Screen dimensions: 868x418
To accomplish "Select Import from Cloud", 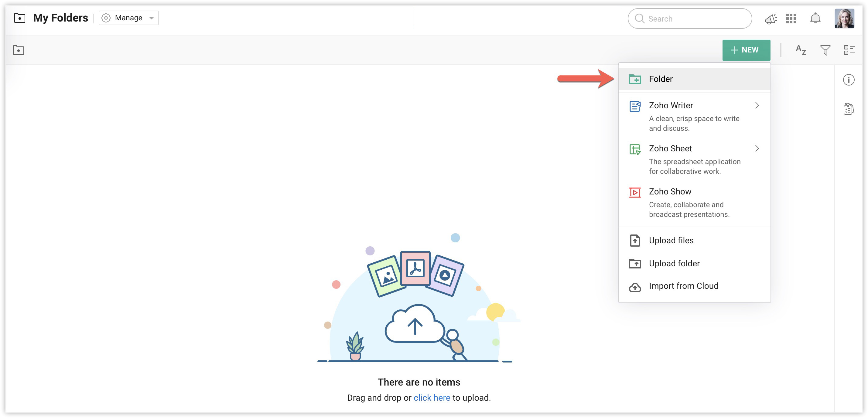I will point(683,286).
